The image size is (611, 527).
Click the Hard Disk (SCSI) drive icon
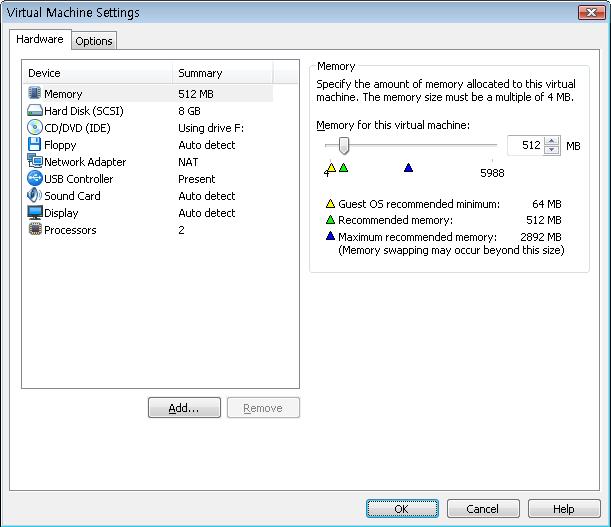pos(34,110)
